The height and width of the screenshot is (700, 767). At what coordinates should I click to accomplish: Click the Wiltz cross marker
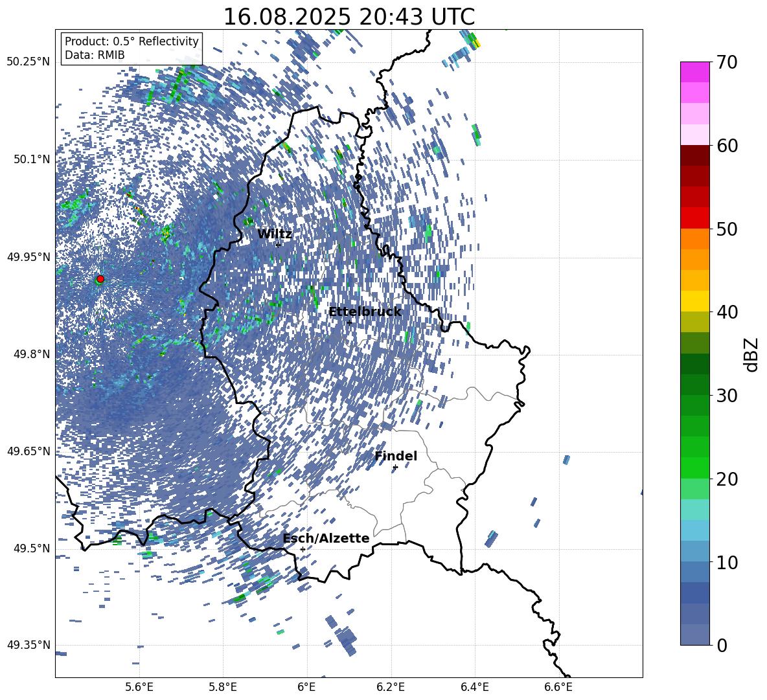click(278, 245)
